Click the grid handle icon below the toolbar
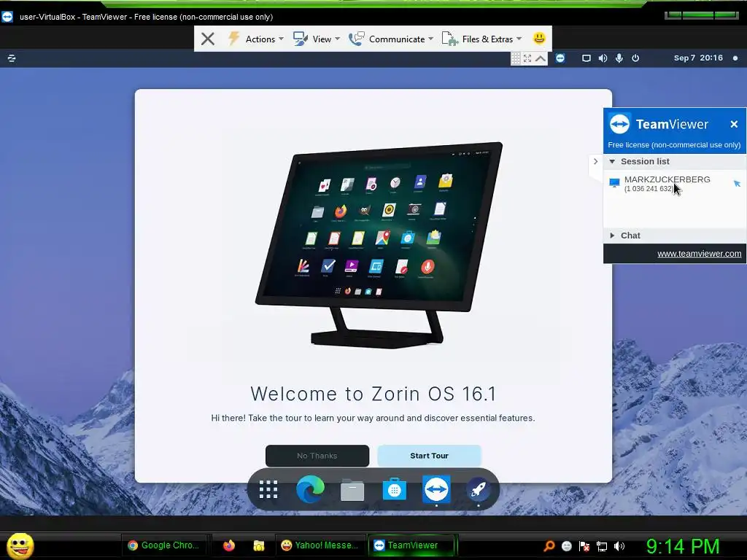 516,58
